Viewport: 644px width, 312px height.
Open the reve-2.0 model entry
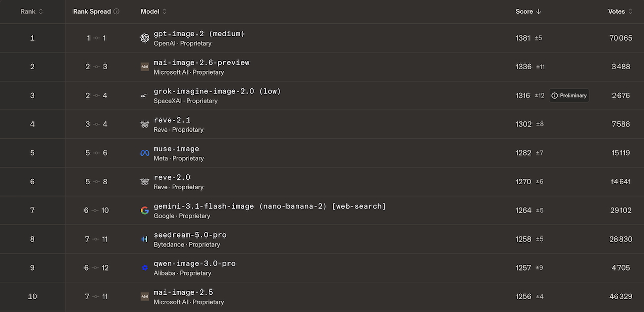172,177
